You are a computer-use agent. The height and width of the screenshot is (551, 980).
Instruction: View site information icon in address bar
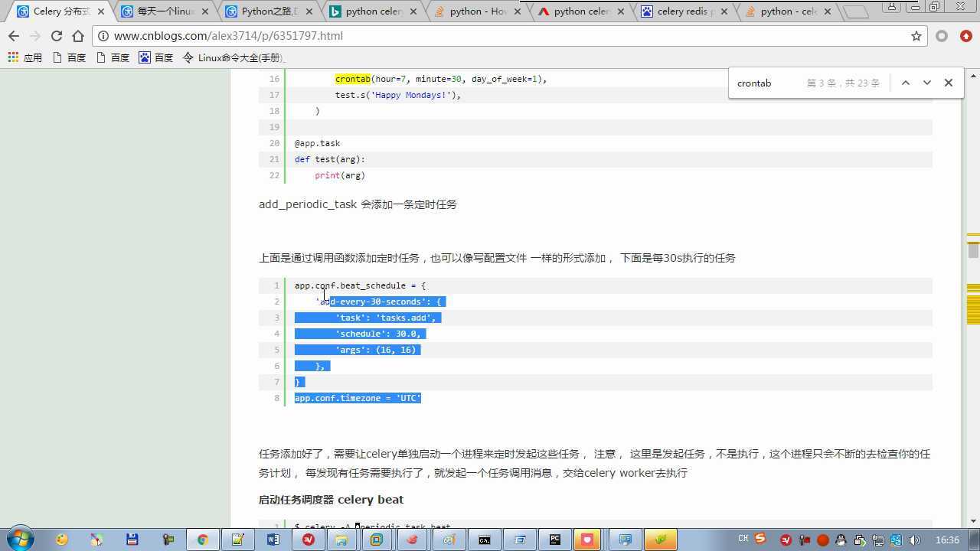(103, 36)
